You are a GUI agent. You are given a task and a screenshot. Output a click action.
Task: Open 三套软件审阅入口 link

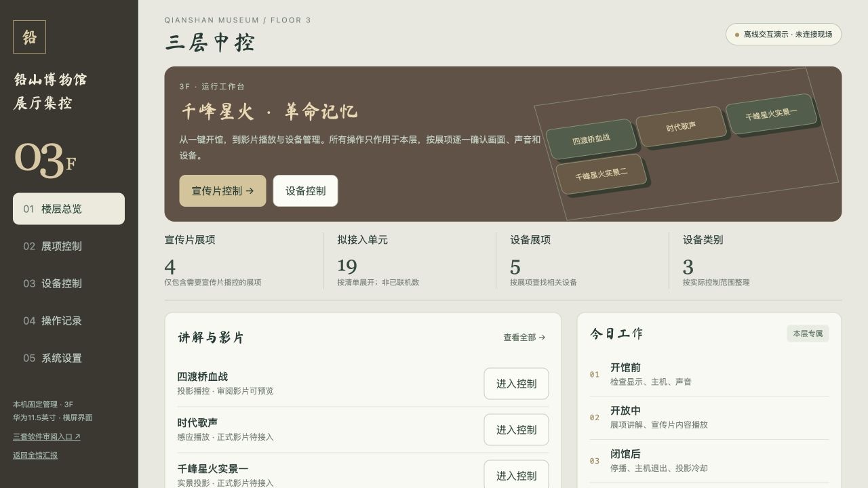click(x=47, y=436)
